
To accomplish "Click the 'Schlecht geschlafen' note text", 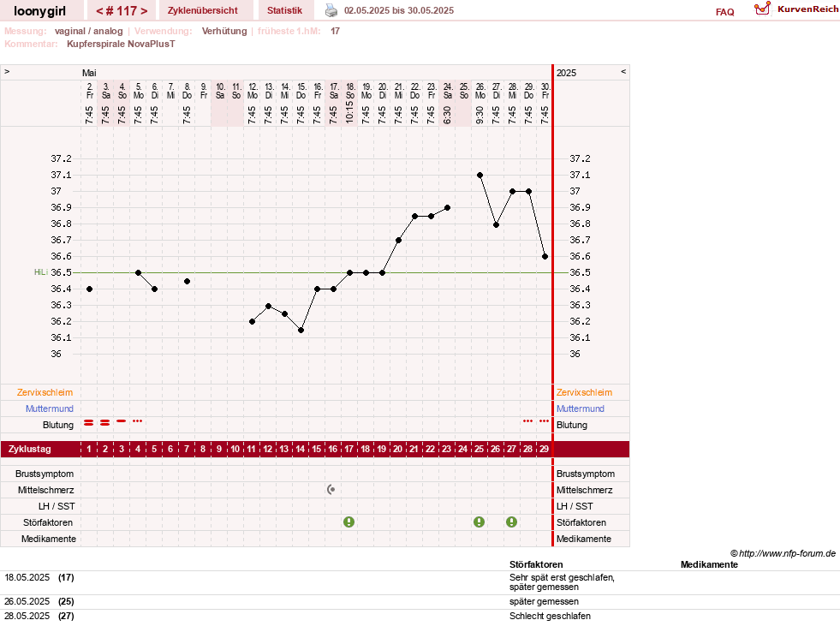I will (550, 616).
